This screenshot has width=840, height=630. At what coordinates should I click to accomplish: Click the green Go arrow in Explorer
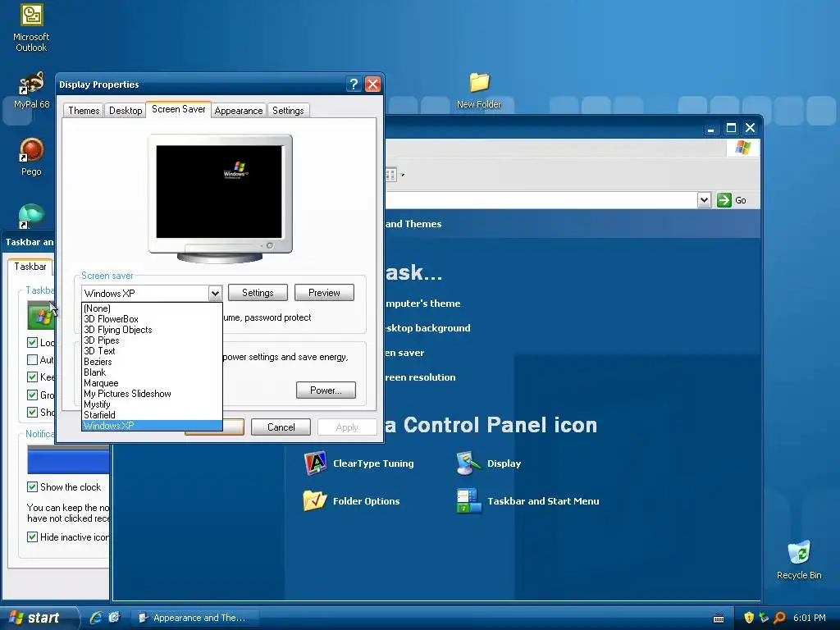(x=724, y=200)
